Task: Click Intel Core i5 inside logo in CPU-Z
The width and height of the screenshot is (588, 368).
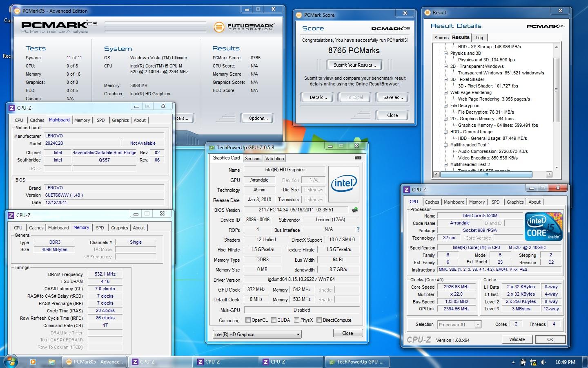Action: click(x=544, y=227)
